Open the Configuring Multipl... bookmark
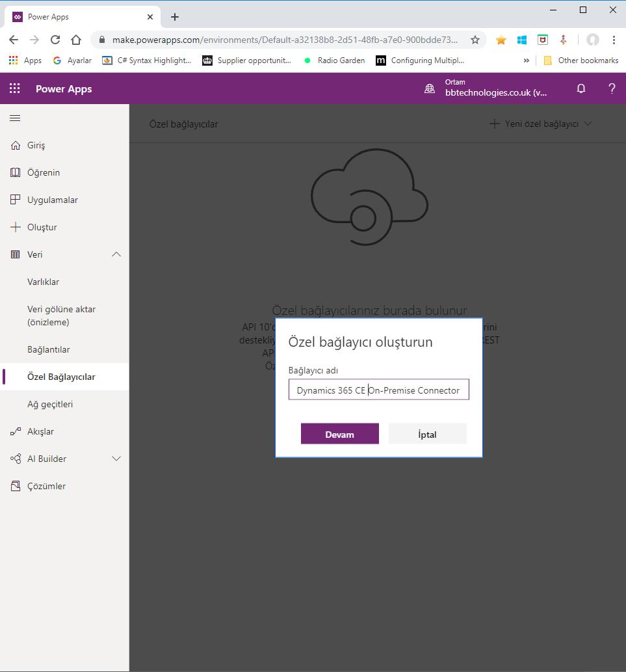The height and width of the screenshot is (672, 626). pos(421,60)
